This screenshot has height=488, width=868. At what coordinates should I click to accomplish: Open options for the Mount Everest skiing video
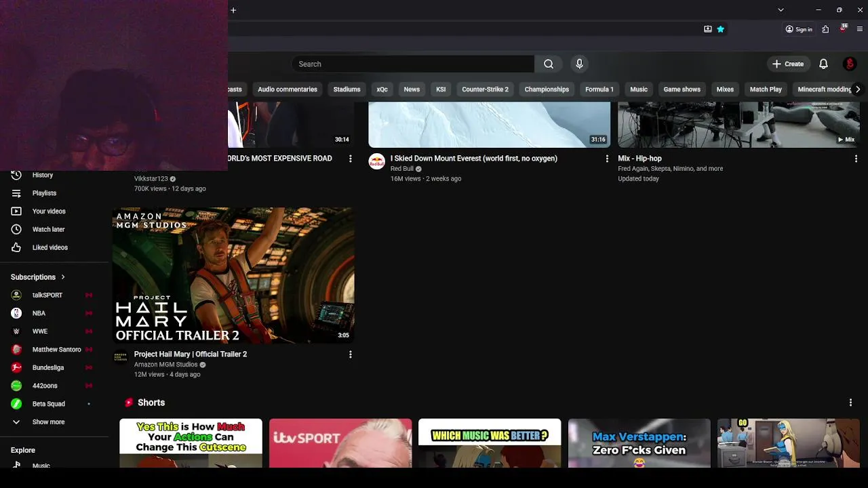point(607,159)
